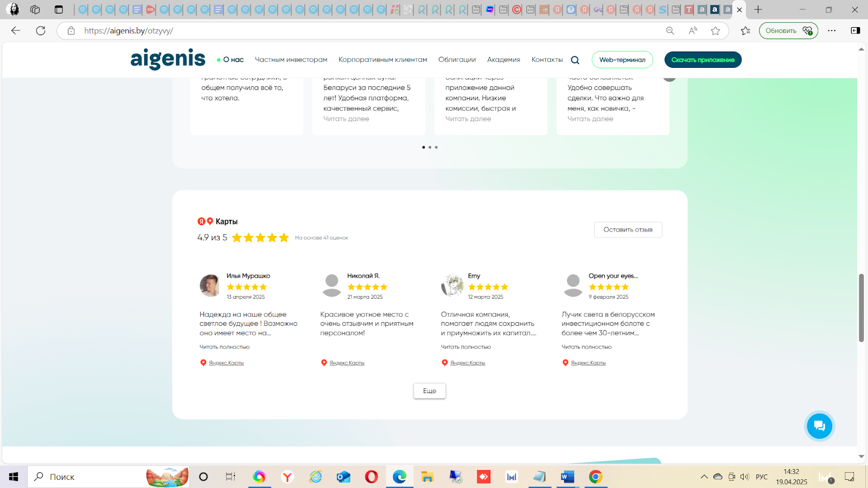
Task: Click the Windows Поиск search box
Action: point(108,477)
